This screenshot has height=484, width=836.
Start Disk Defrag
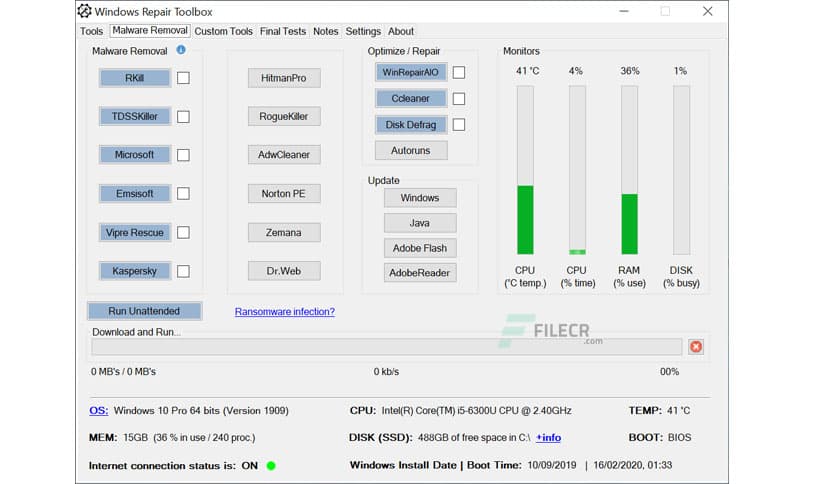(x=411, y=124)
